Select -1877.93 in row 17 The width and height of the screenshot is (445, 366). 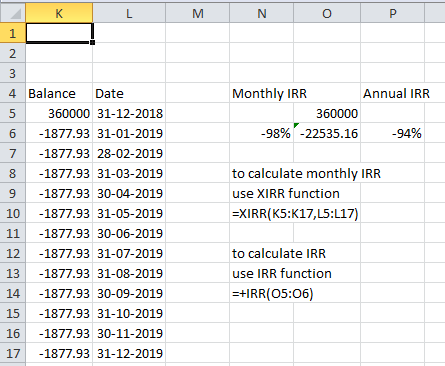[59, 353]
